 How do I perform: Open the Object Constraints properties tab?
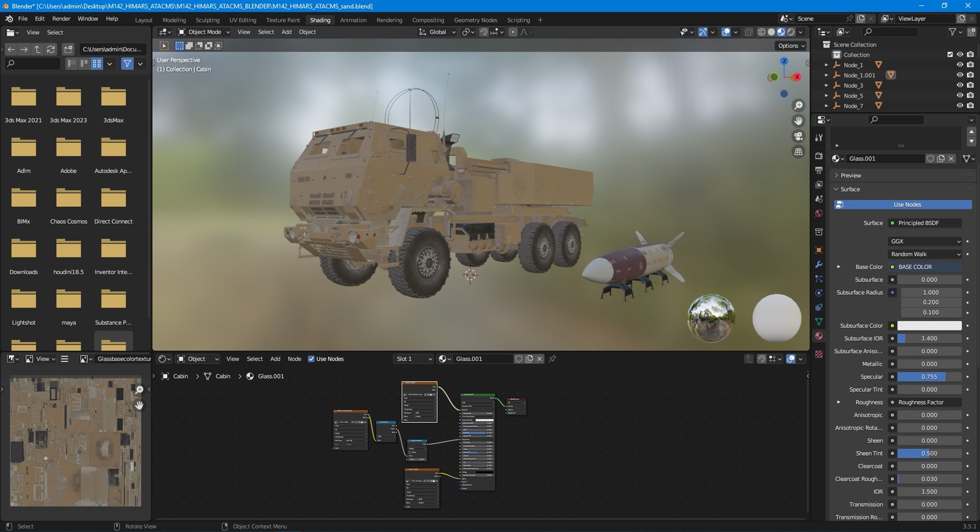[819, 307]
